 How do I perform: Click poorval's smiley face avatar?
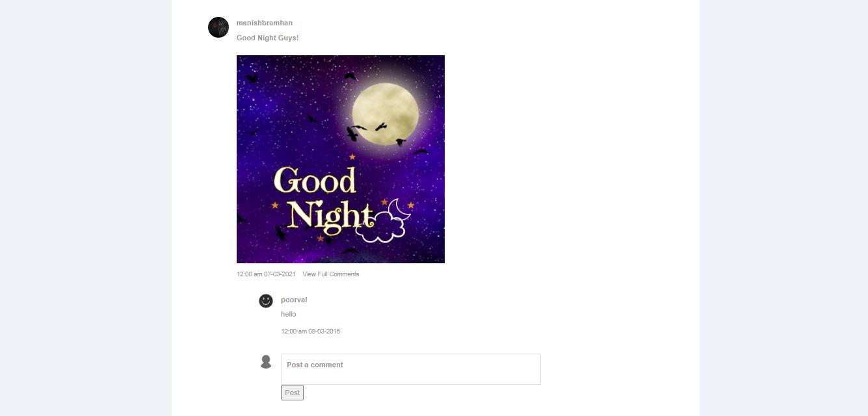pos(266,301)
